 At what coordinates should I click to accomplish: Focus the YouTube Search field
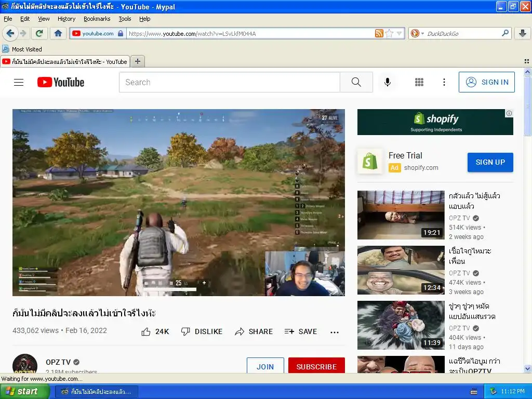tap(229, 82)
